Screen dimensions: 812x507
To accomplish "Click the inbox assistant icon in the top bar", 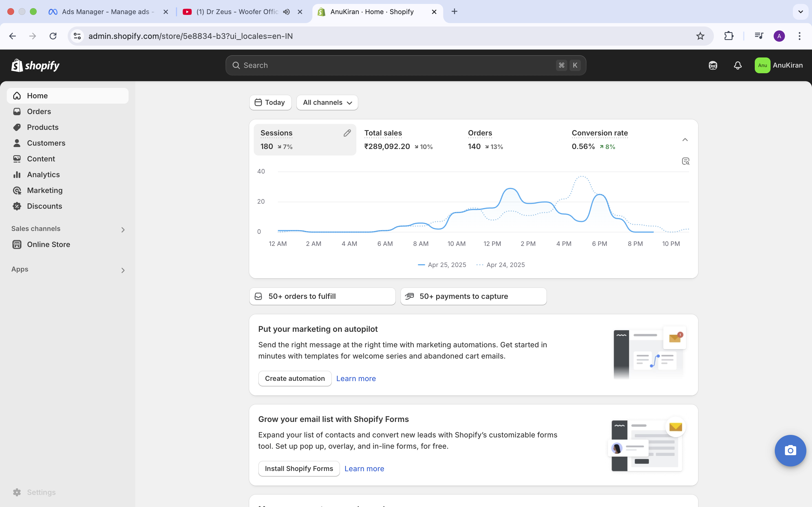I will pyautogui.click(x=713, y=65).
